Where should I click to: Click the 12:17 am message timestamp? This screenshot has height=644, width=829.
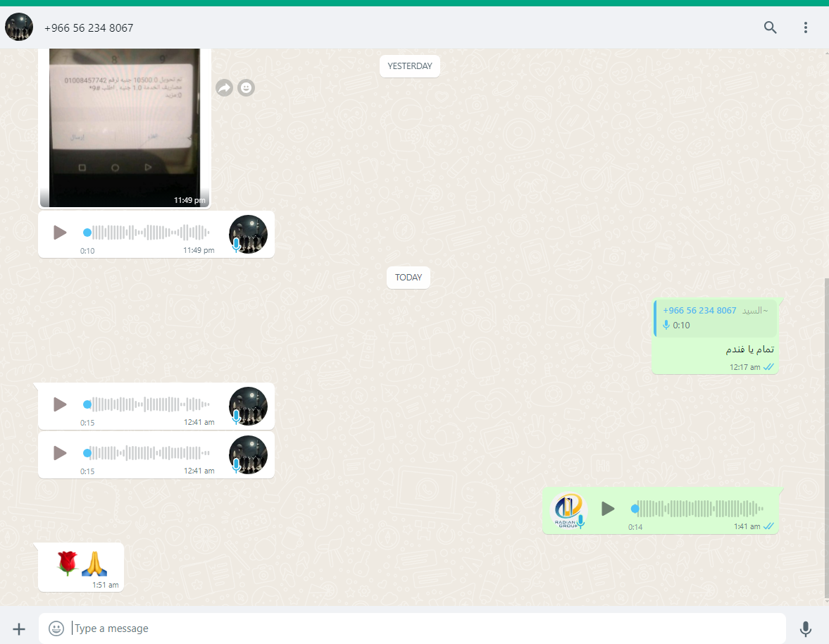745,367
